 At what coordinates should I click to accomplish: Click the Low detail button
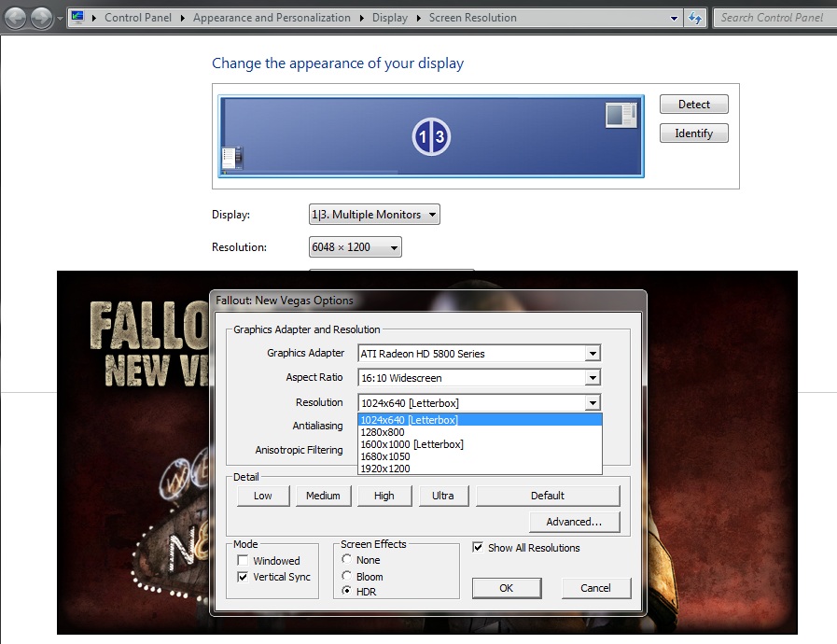262,496
